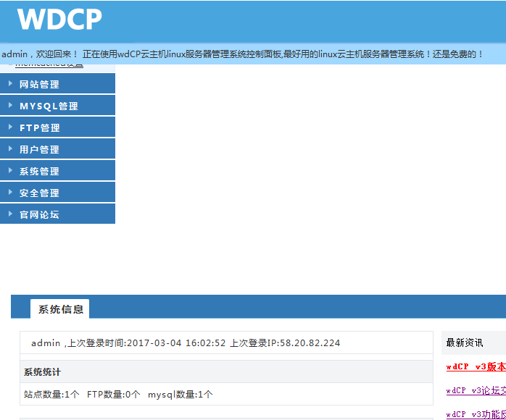Expand the 系统管理 arrow
The width and height of the screenshot is (506, 420).
10,170
